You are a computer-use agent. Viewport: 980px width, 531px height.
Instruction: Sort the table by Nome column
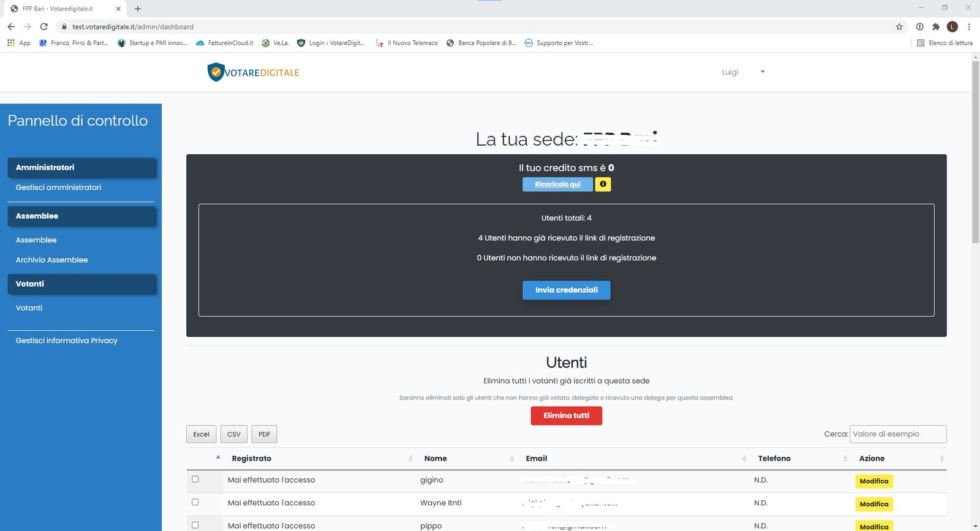(x=435, y=459)
